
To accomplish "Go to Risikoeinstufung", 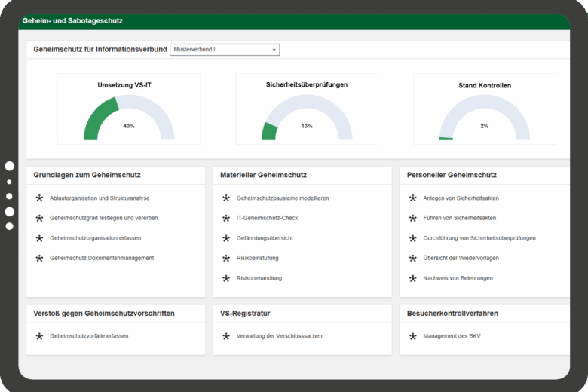I will [x=258, y=258].
